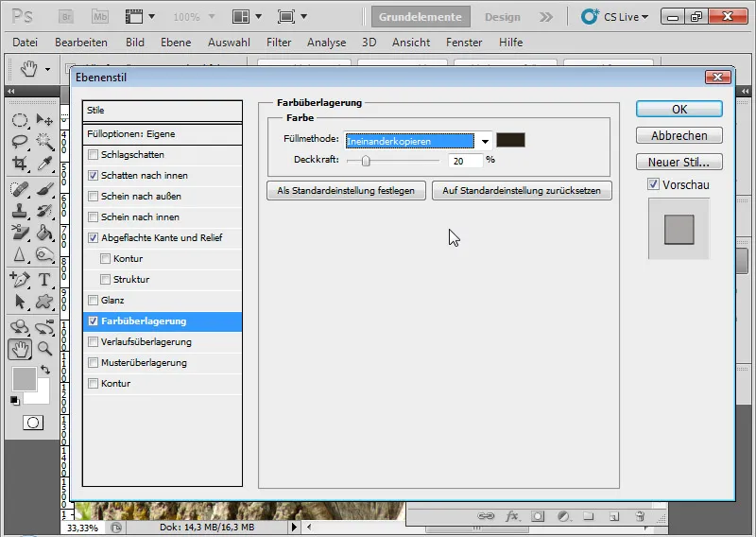Select the Brush tool
Viewport: 756px width, 537px height.
pyautogui.click(x=44, y=189)
